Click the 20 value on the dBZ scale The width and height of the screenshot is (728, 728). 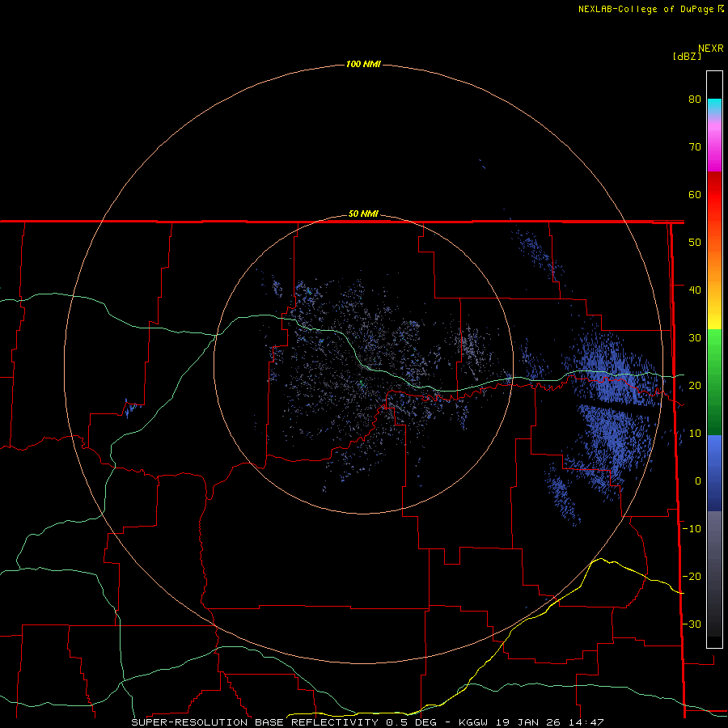click(x=695, y=386)
